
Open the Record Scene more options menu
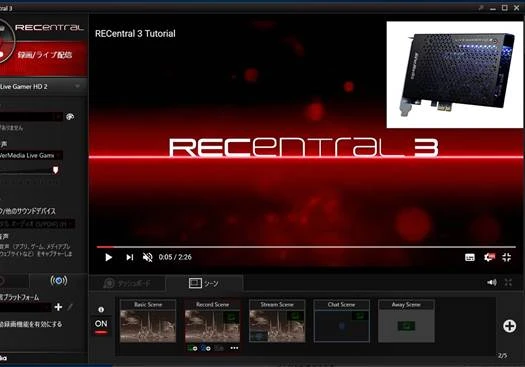(x=234, y=348)
